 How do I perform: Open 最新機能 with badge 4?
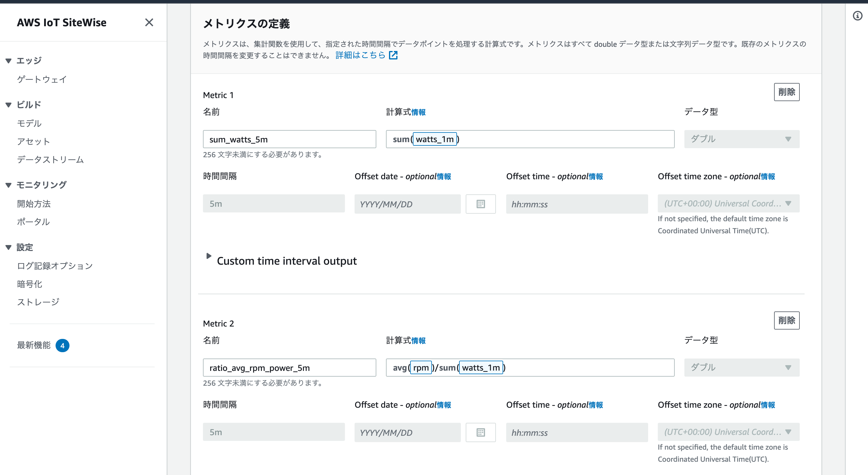pyautogui.click(x=34, y=346)
